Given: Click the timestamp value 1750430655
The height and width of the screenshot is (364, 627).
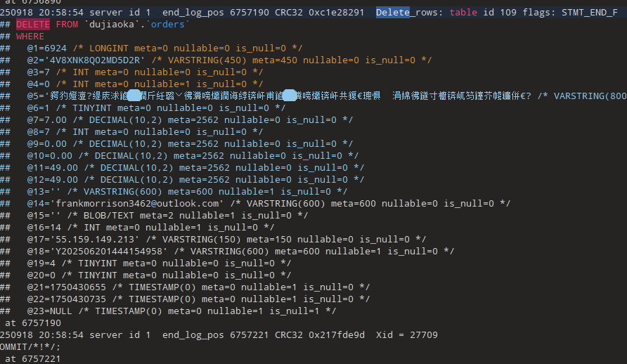Looking at the screenshot, I should click(x=80, y=287).
